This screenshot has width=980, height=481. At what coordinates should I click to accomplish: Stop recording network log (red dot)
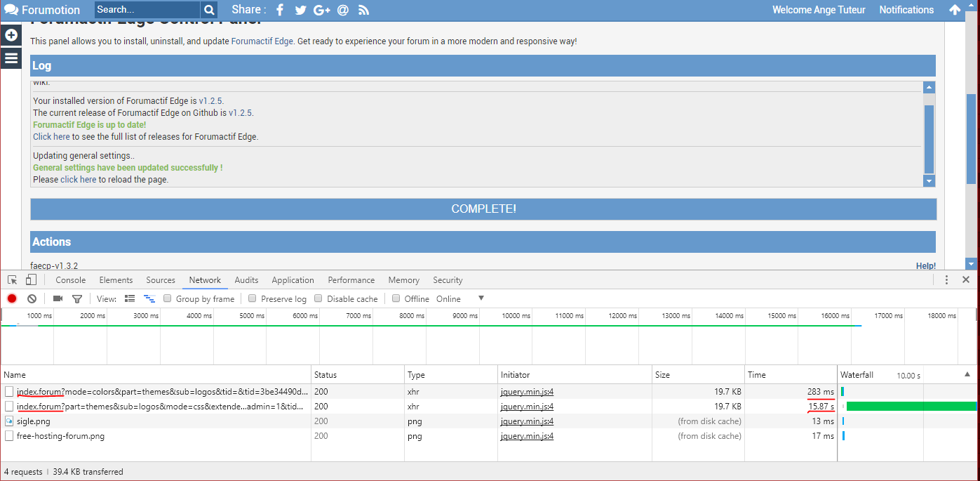(12, 298)
